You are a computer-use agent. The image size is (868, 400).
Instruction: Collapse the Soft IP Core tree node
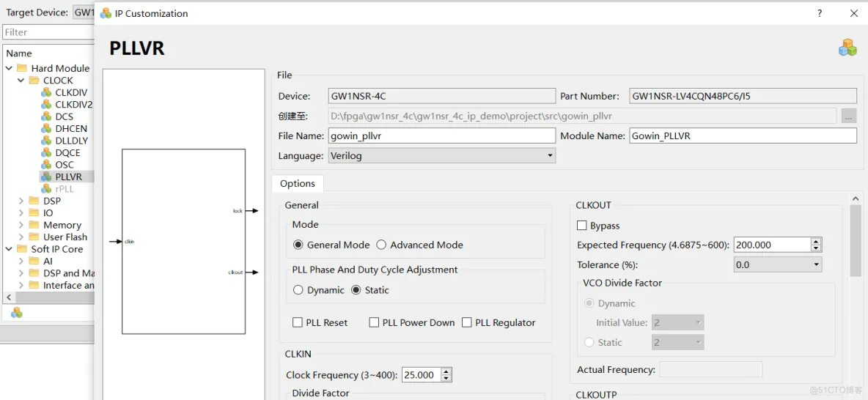tap(9, 249)
